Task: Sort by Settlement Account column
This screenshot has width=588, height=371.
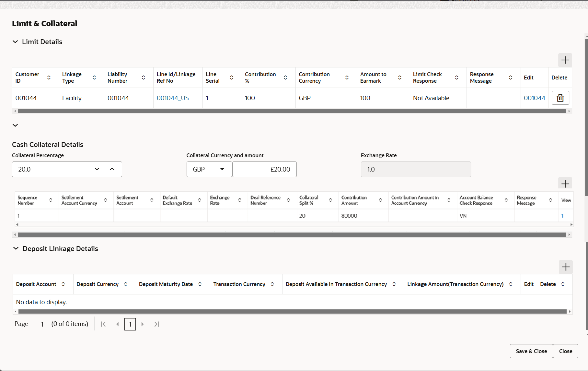Action: [x=152, y=200]
